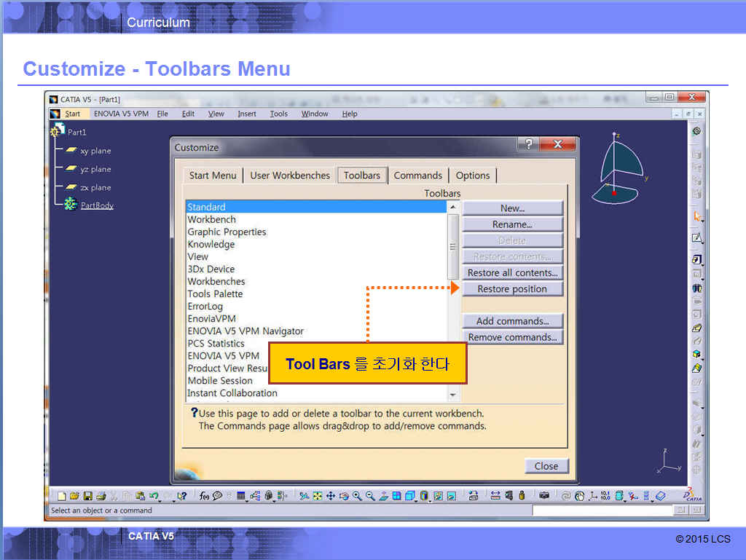Open the Formula f(x) tool
The width and height of the screenshot is (746, 560).
[205, 496]
